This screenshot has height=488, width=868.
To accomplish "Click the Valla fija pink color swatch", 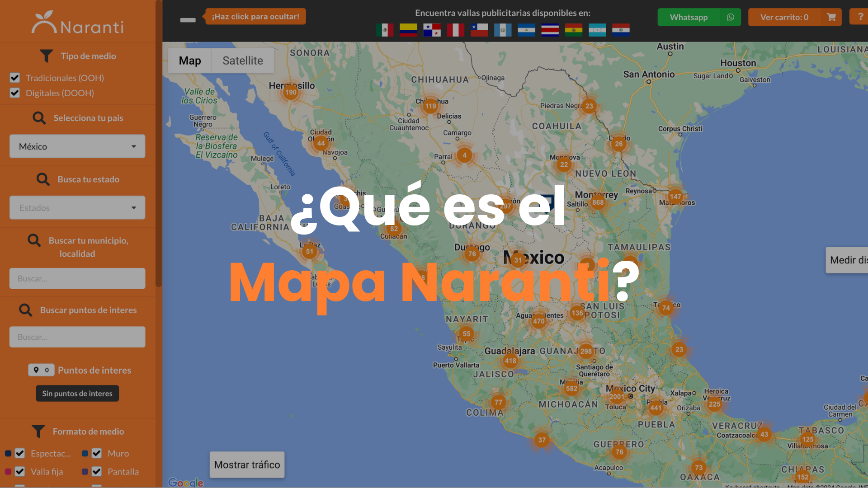I will coord(8,472).
